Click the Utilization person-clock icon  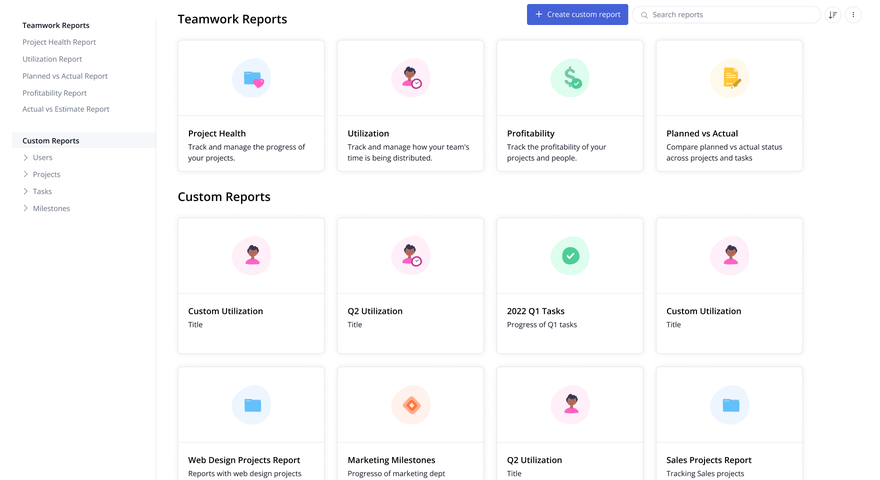click(x=411, y=78)
